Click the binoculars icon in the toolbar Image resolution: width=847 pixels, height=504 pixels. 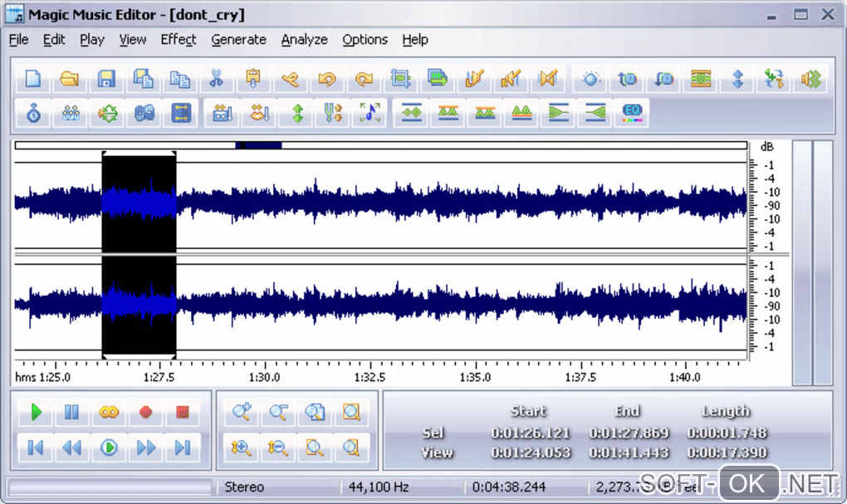pos(144,113)
